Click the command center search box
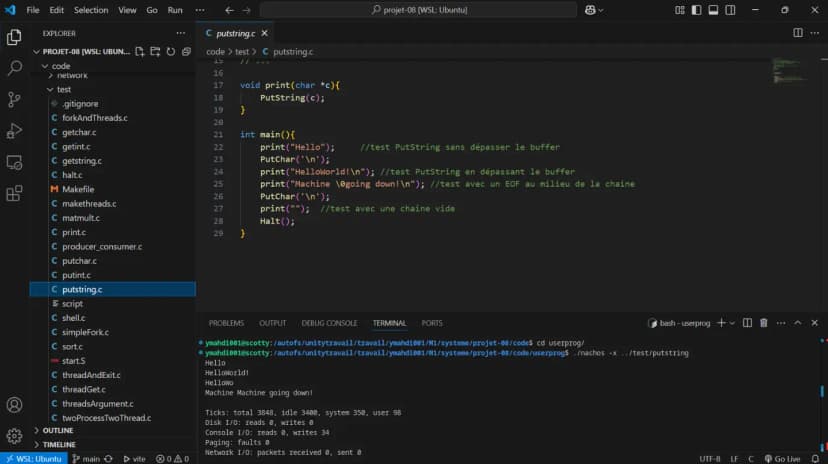 tap(418, 10)
